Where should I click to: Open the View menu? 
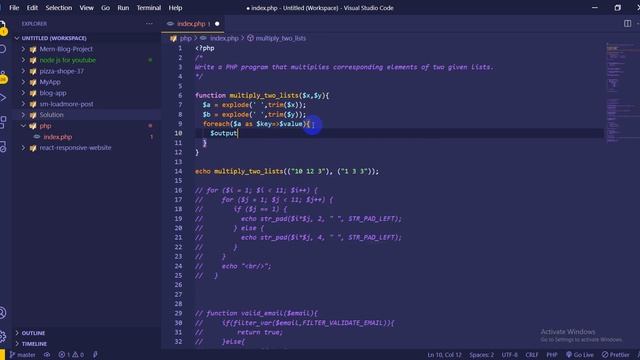(87, 8)
